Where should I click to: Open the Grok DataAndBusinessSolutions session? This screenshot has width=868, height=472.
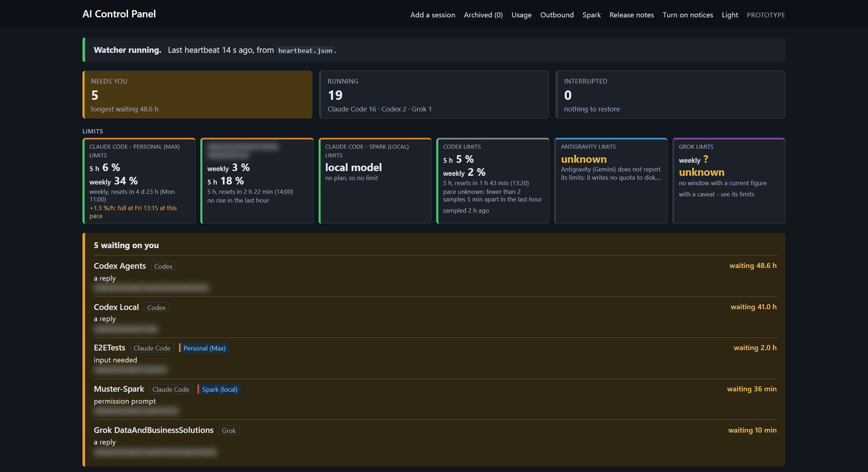(x=153, y=430)
